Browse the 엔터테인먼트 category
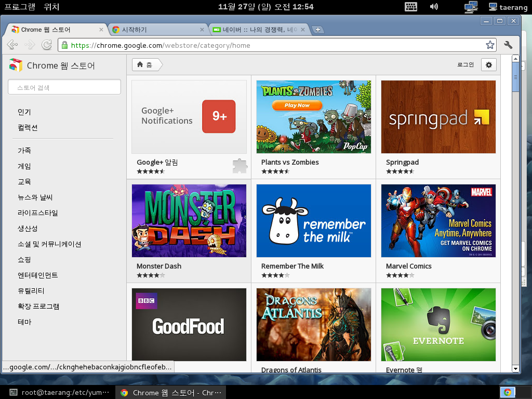The height and width of the screenshot is (399, 532). [37, 275]
